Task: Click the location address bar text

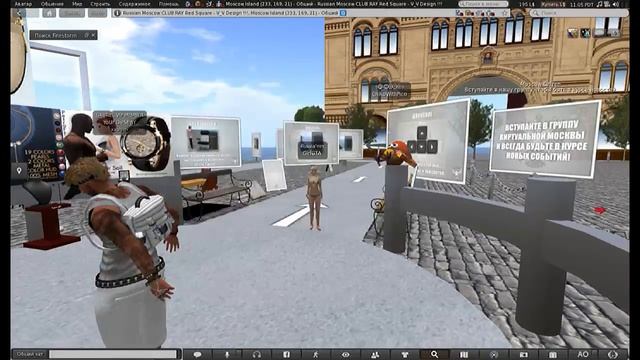Action: point(230,13)
